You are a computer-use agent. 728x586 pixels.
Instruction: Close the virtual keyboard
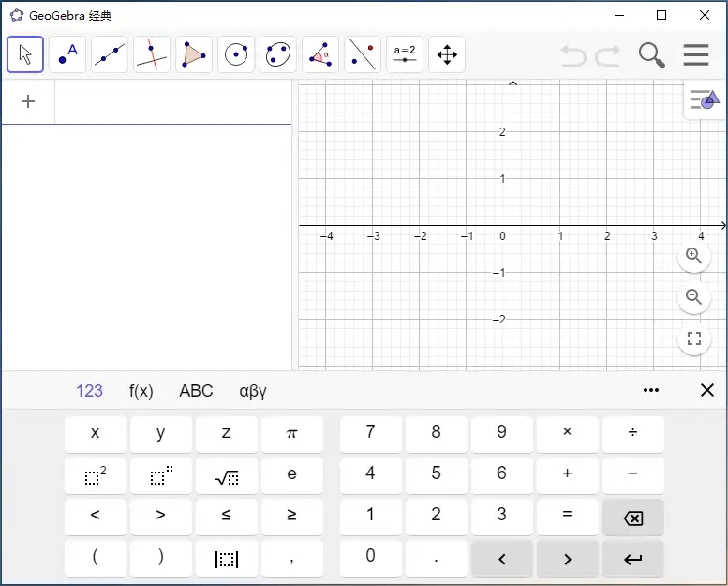click(x=707, y=390)
